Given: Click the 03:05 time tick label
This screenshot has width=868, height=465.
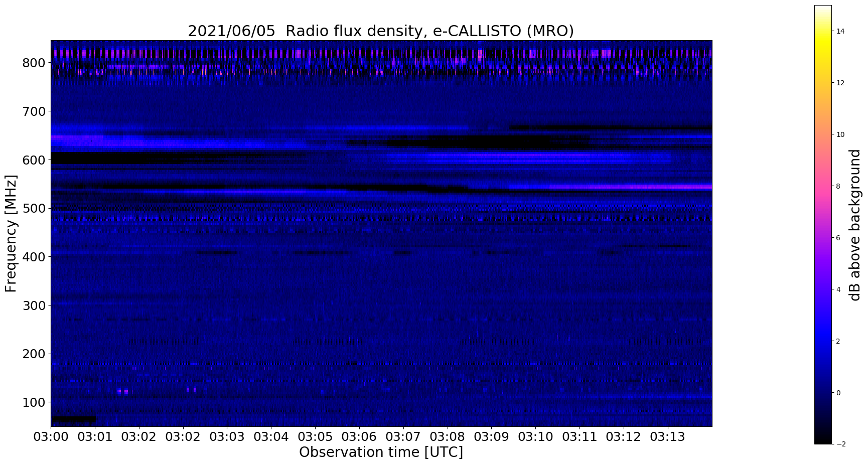Looking at the screenshot, I should (315, 436).
